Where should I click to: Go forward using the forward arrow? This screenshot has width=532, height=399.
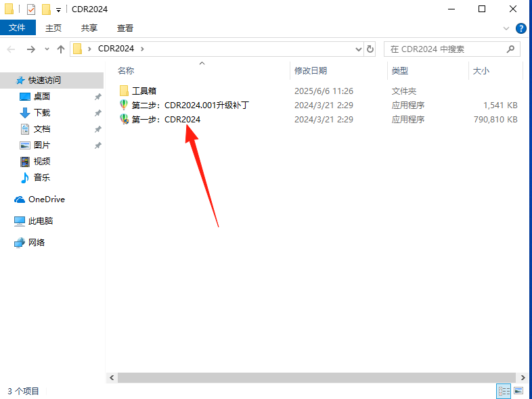31,49
